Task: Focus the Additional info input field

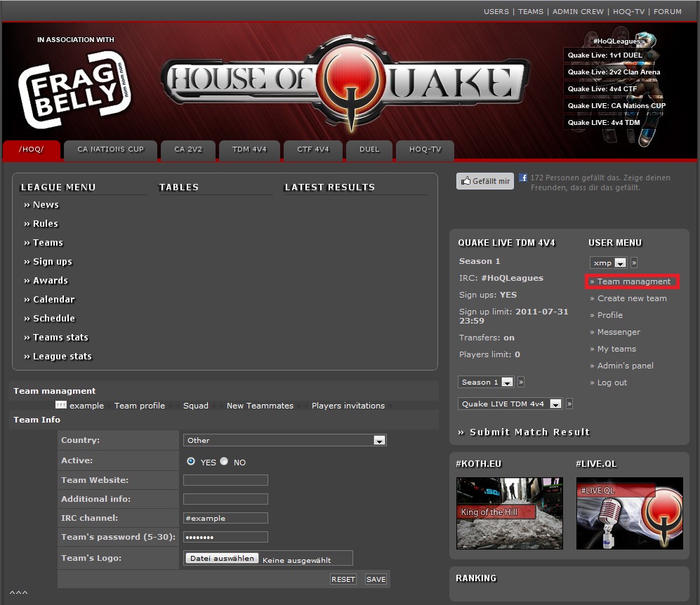Action: (225, 499)
